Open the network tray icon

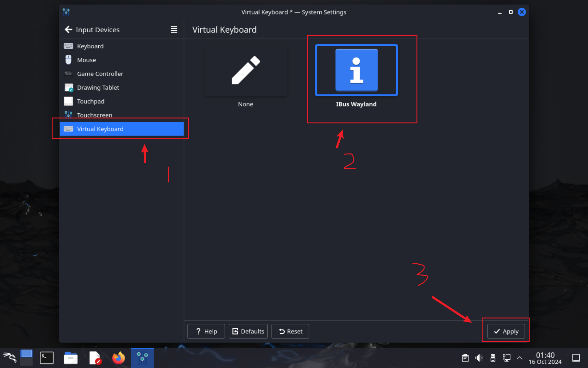pyautogui.click(x=506, y=358)
